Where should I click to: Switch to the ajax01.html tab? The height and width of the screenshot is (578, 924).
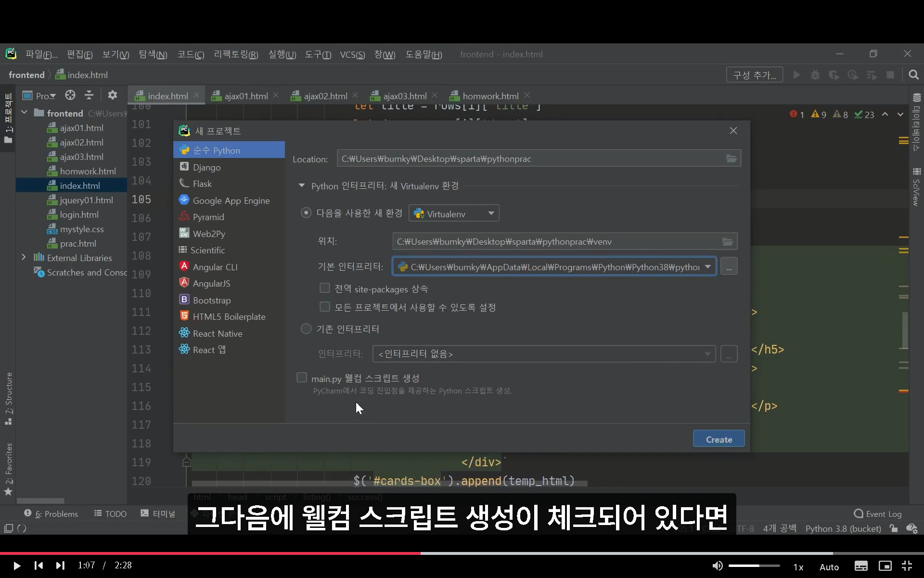[x=246, y=96]
